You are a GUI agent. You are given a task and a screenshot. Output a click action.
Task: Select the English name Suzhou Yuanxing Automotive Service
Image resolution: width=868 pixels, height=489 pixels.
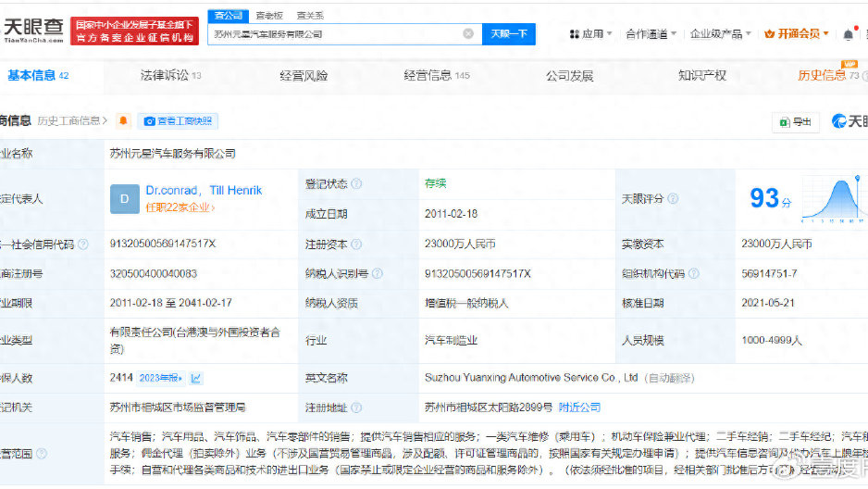pyautogui.click(x=531, y=378)
